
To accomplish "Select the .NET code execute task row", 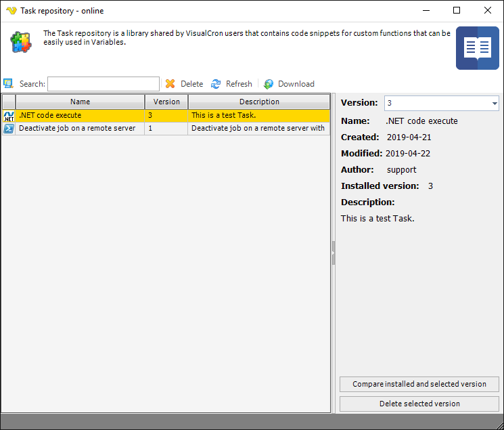I will pos(77,116).
